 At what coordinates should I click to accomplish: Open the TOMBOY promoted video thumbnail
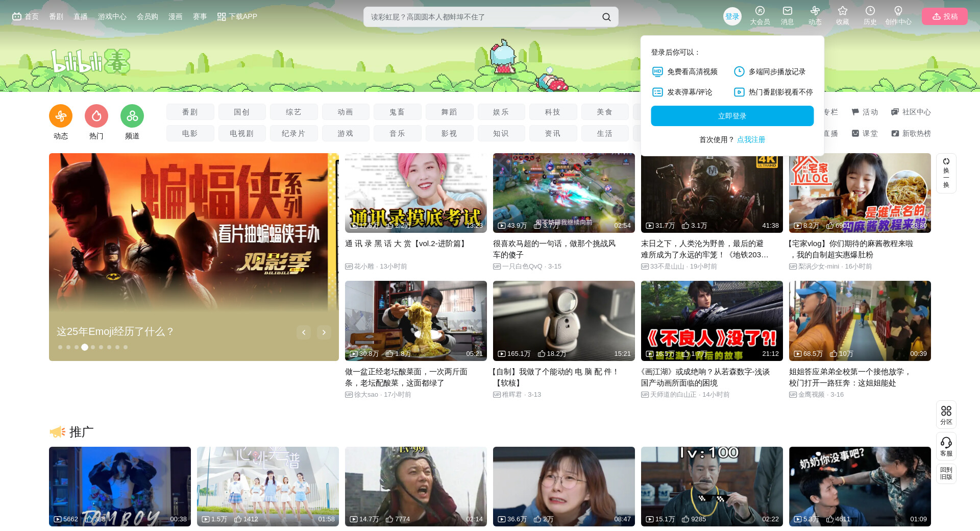[120, 487]
